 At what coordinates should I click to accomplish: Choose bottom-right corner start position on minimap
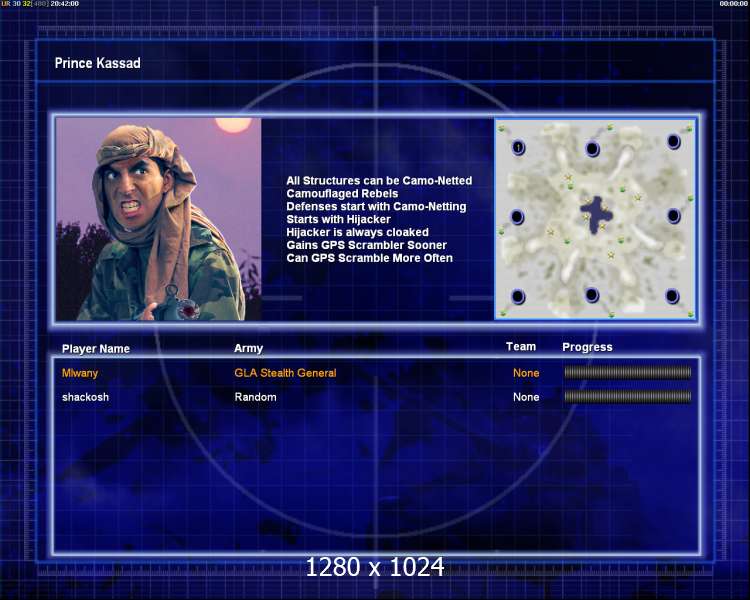(x=672, y=296)
